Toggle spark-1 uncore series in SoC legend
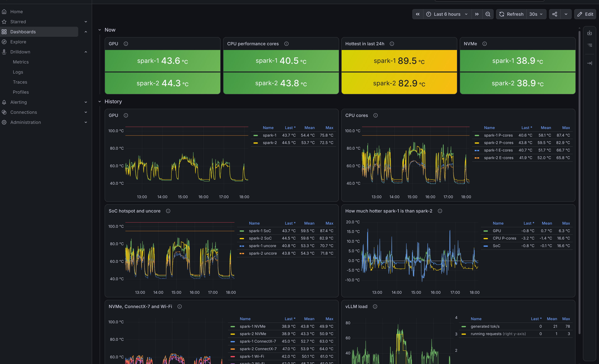 point(262,246)
